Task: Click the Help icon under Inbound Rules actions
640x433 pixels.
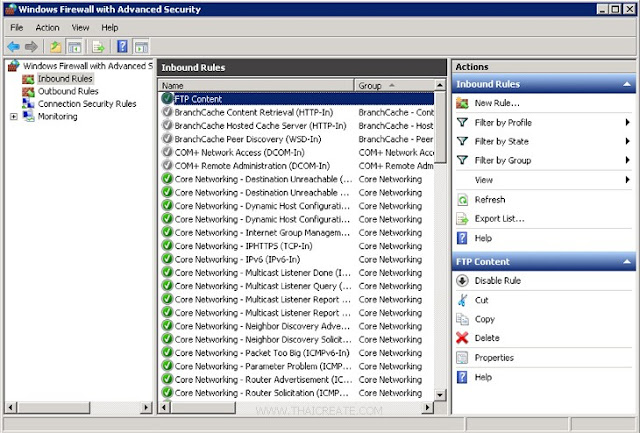Action: click(x=462, y=238)
